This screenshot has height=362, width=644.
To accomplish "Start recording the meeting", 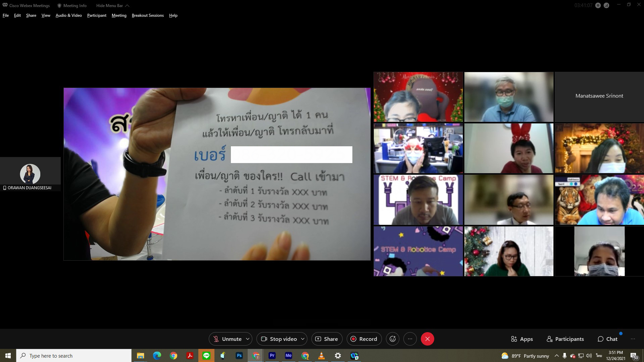I will tap(364, 339).
